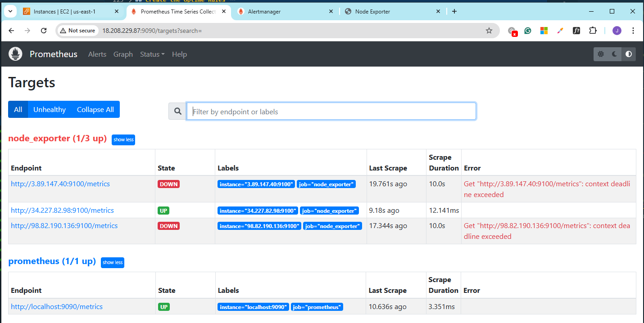Reload the targets page
Viewport: 644px width, 323px height.
(44, 31)
